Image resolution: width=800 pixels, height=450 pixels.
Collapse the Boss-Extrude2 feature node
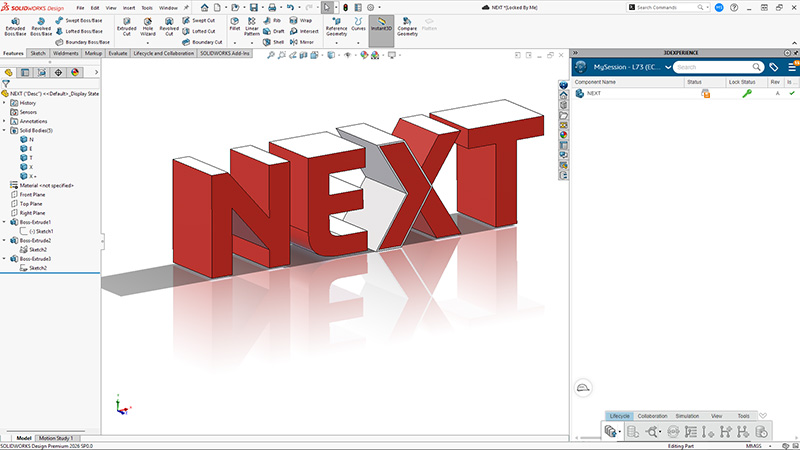click(4, 240)
